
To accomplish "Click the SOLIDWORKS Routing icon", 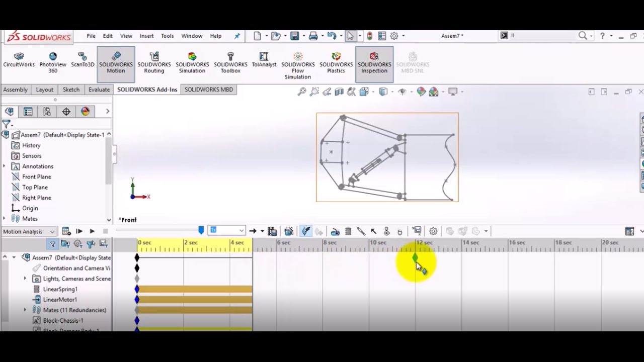I will [x=154, y=63].
